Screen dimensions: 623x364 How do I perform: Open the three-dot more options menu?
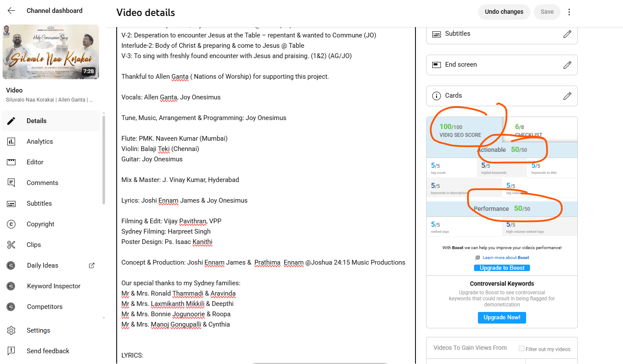tap(569, 12)
